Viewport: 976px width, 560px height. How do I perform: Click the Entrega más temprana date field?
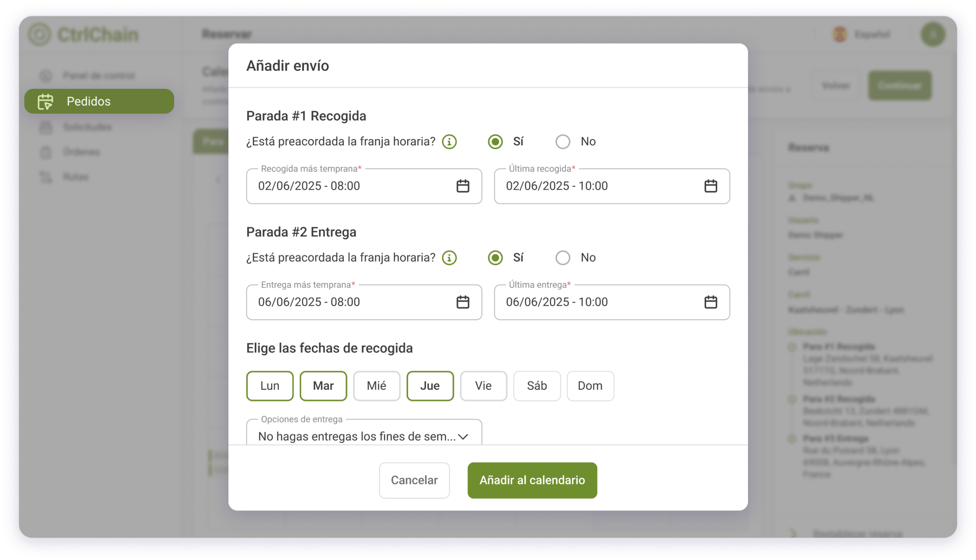(x=364, y=302)
